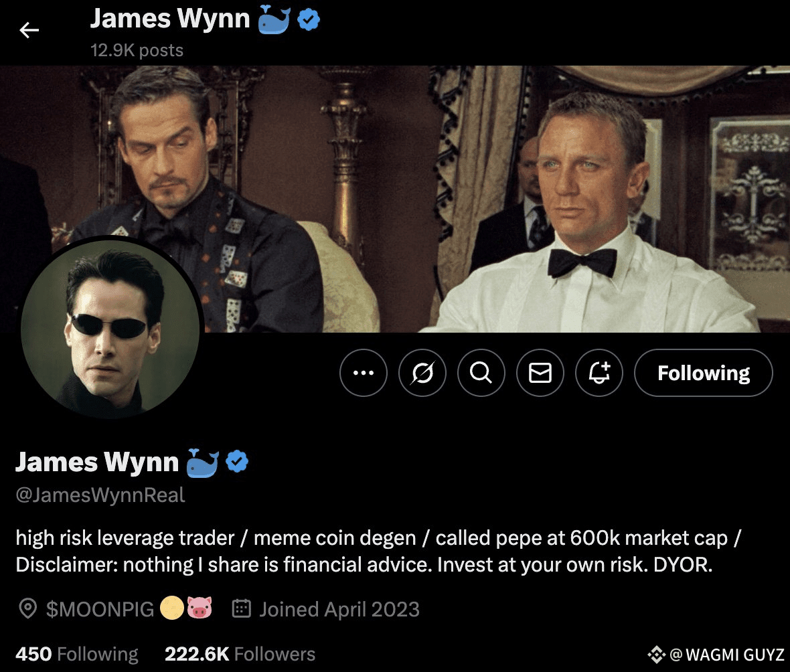Open the verified badge beside profile name
The width and height of the screenshot is (790, 672).
tap(237, 461)
